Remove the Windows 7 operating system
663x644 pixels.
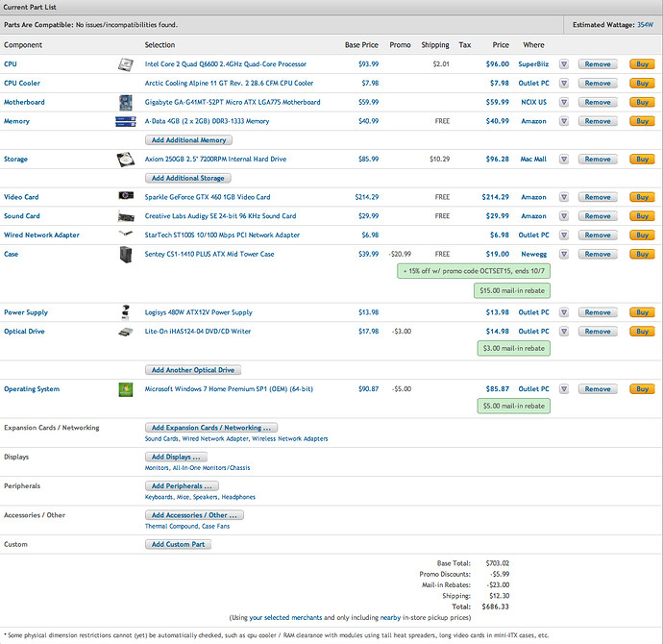point(598,389)
